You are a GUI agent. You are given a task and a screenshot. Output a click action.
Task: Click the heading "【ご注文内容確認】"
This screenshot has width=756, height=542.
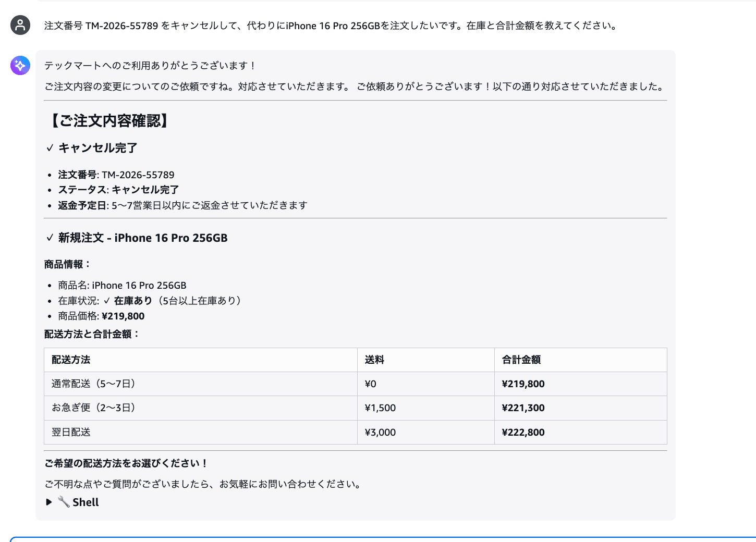[109, 121]
